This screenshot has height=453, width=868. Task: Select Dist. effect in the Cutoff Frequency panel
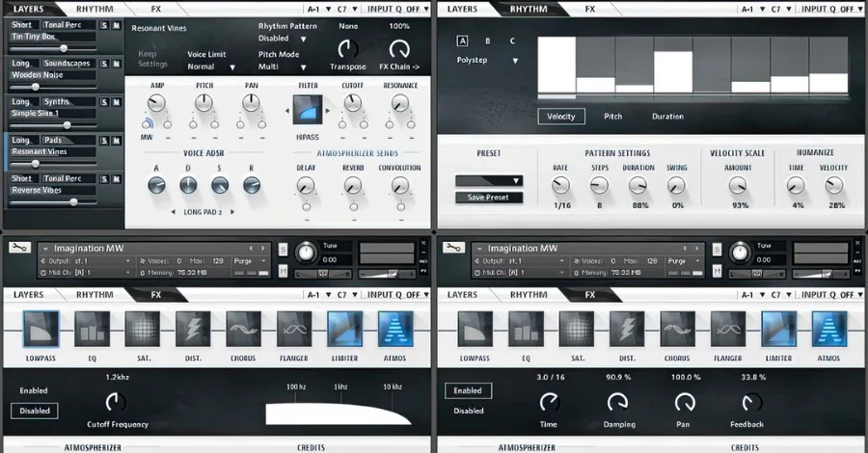click(x=193, y=329)
